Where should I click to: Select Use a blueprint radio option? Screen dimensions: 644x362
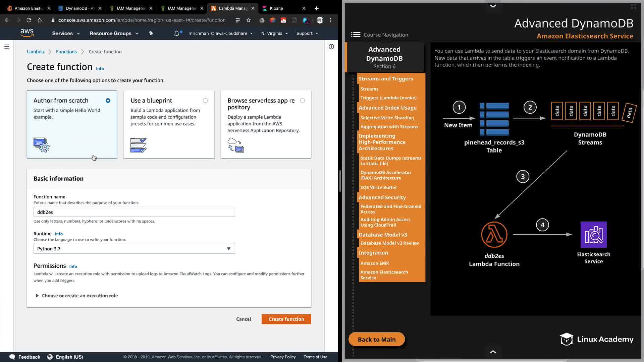(x=205, y=101)
